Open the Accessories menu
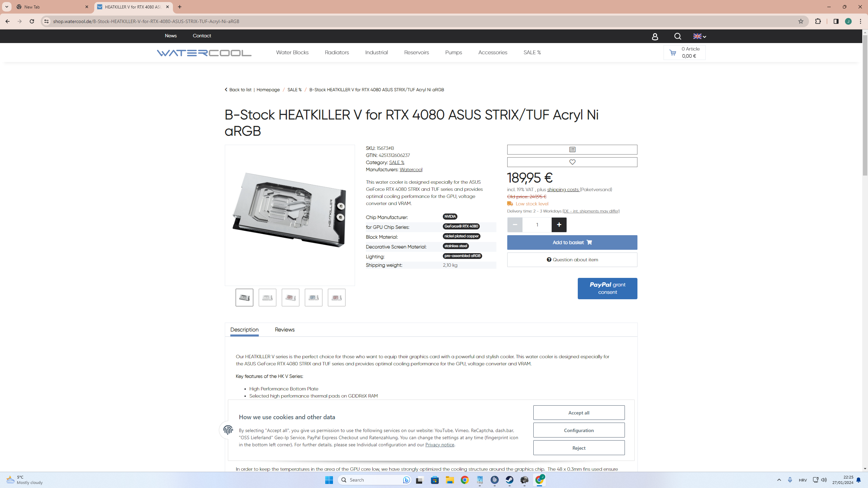This screenshot has width=868, height=488. click(x=492, y=52)
